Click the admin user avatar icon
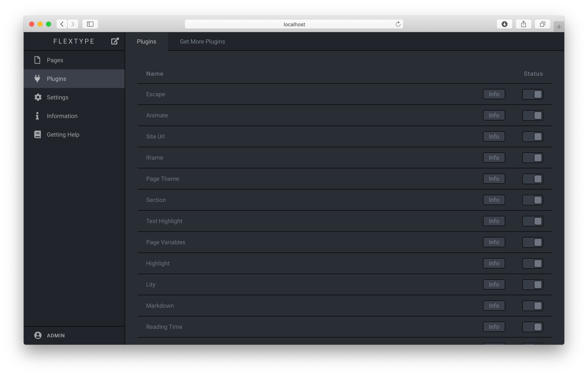The image size is (588, 376). point(38,335)
